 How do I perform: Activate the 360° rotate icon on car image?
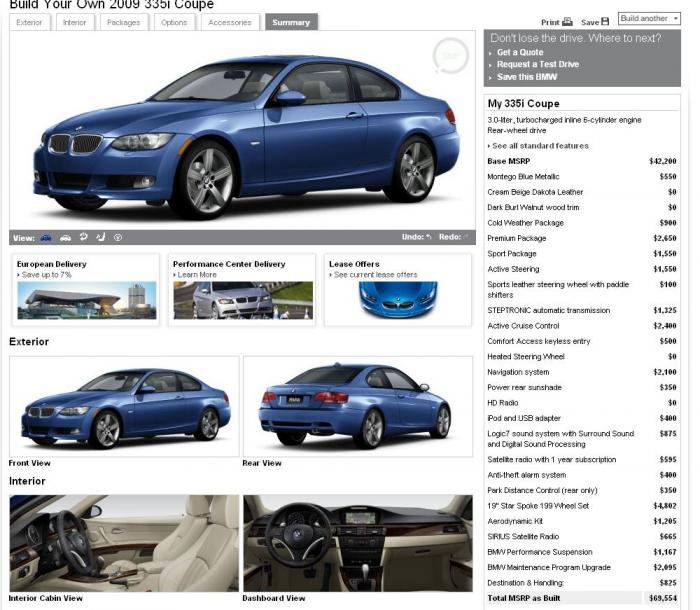click(x=450, y=56)
